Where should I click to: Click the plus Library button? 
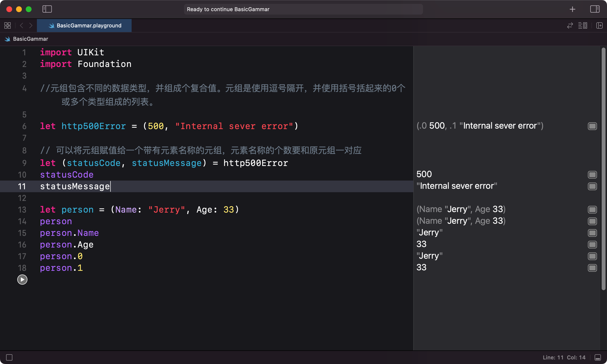tap(573, 9)
